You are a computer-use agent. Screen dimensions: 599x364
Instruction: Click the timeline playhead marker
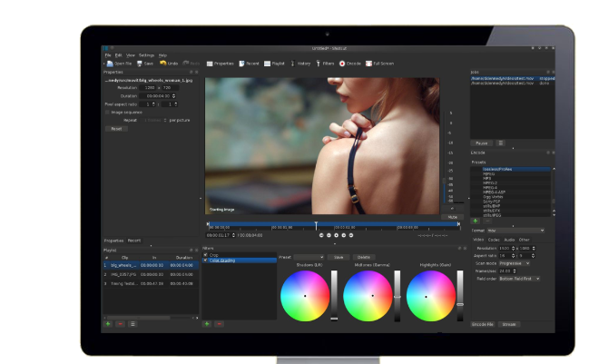pyautogui.click(x=316, y=225)
